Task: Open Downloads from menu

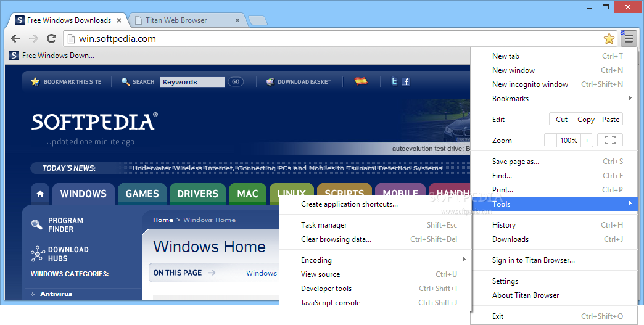Action: (x=554, y=239)
